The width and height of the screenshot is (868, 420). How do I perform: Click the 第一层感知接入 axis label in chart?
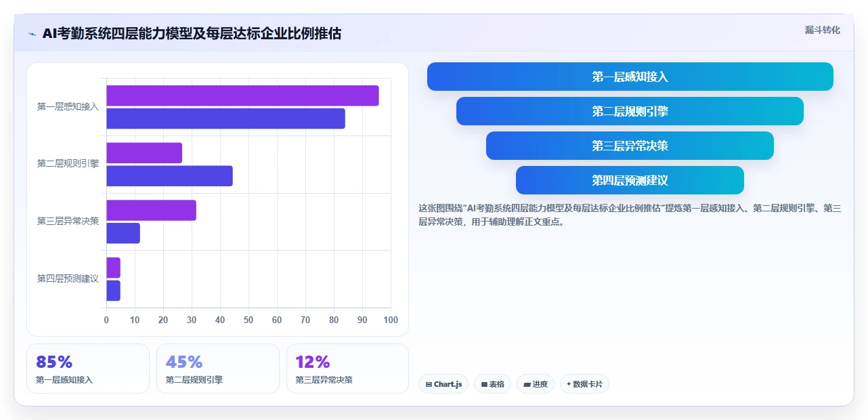click(68, 106)
